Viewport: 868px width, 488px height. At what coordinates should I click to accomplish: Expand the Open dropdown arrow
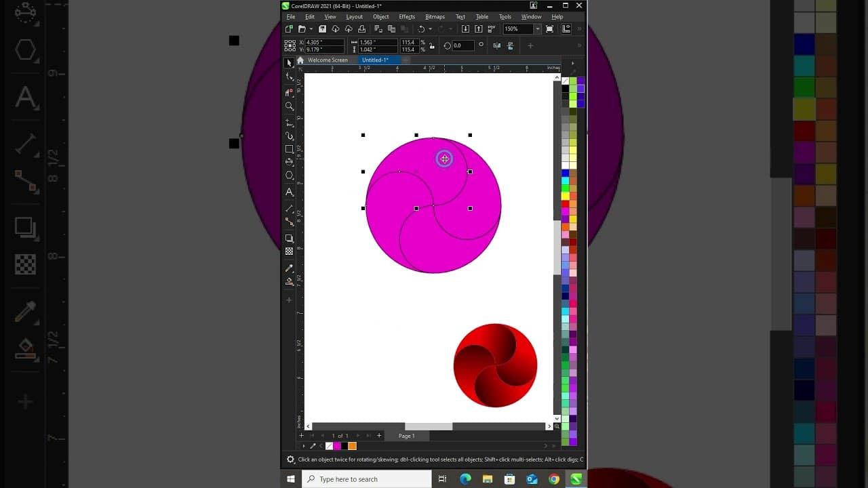point(311,29)
